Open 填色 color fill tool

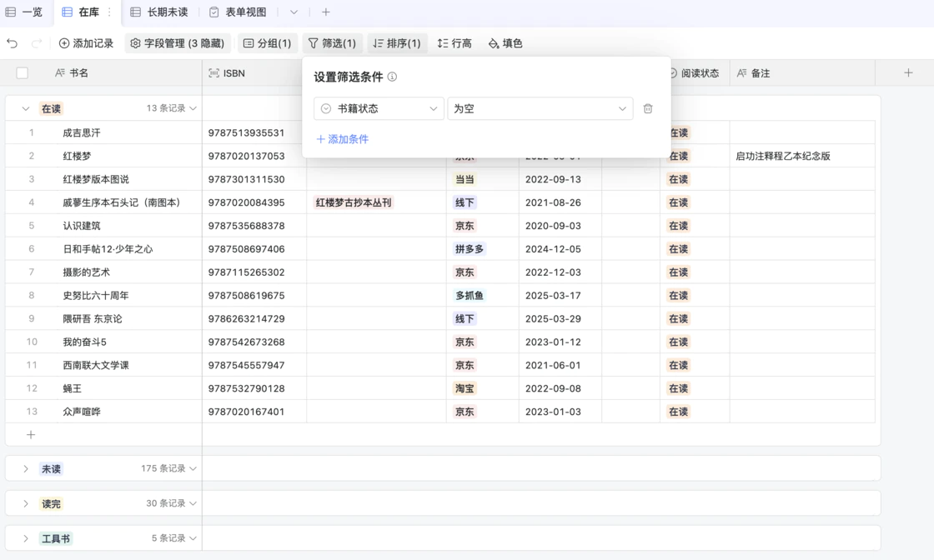(505, 43)
